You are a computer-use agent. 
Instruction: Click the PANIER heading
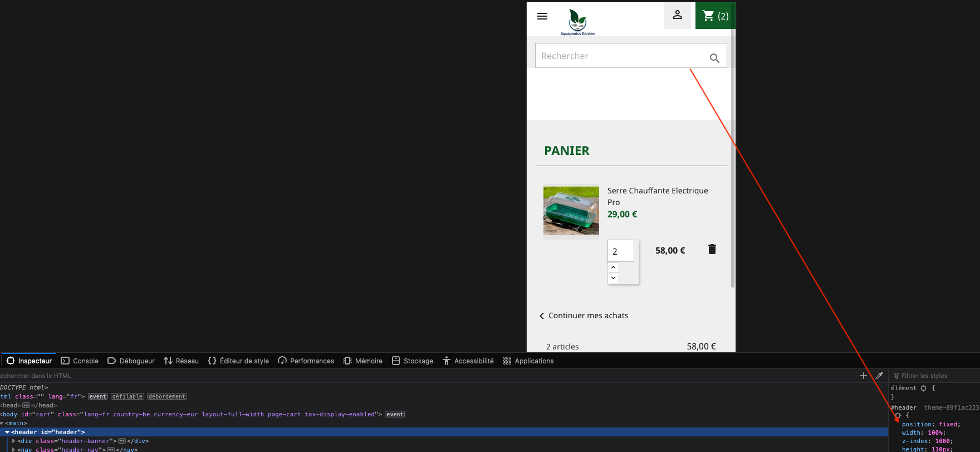pyautogui.click(x=567, y=150)
